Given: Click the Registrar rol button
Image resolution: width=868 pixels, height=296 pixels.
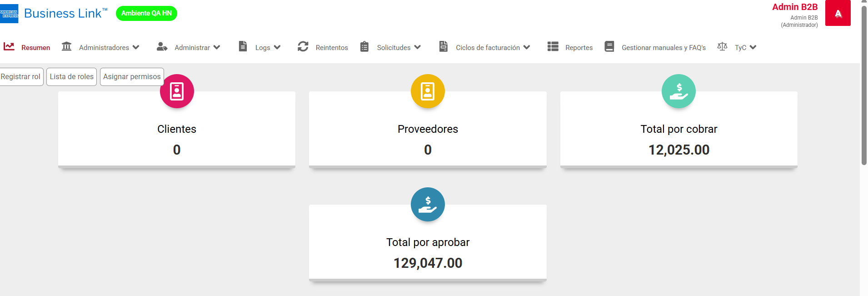Looking at the screenshot, I should 20,77.
